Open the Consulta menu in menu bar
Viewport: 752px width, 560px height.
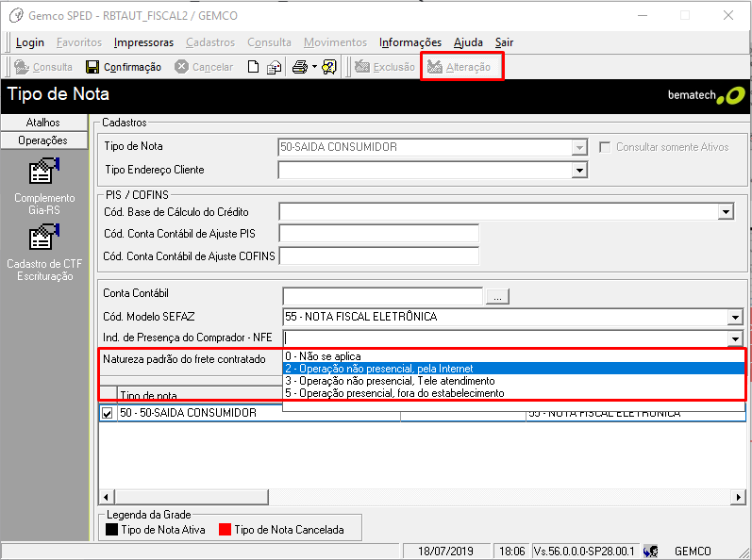269,42
